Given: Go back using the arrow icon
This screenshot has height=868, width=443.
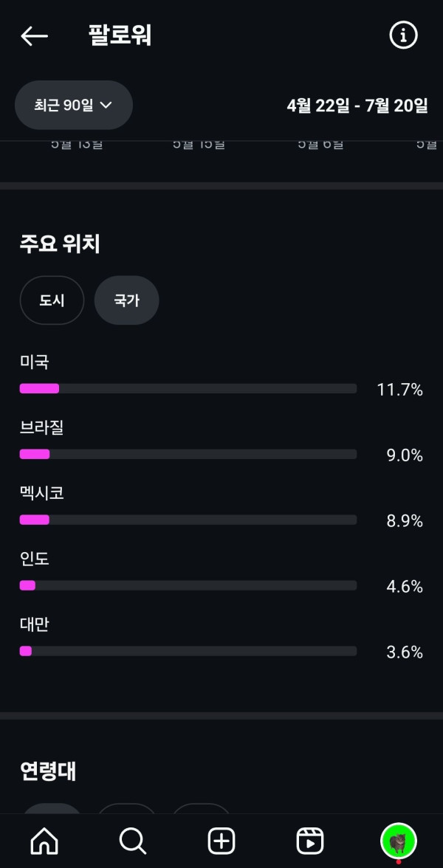Looking at the screenshot, I should tap(34, 35).
